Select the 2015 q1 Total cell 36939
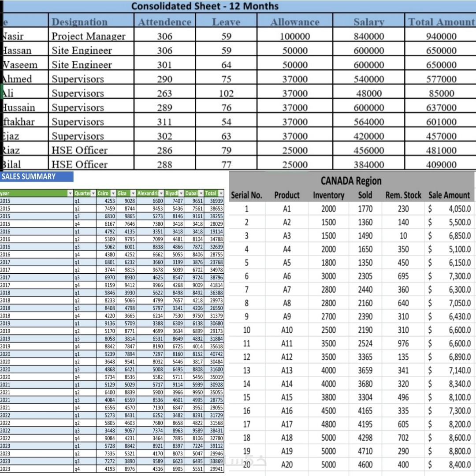This screenshot has height=476, width=476. coord(216,201)
